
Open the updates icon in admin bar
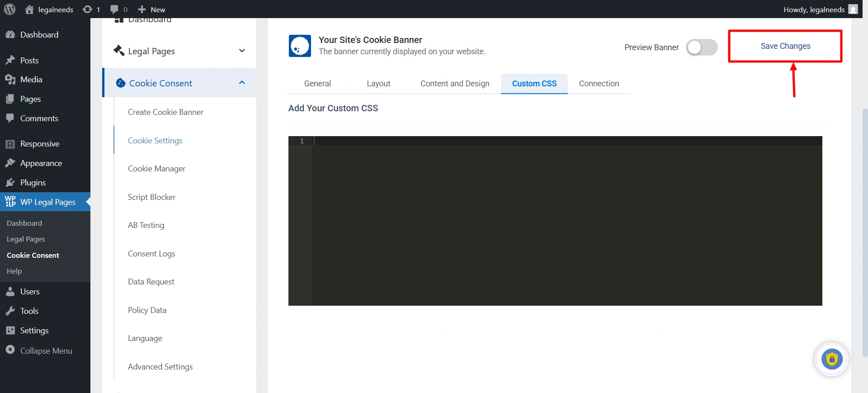click(x=87, y=9)
